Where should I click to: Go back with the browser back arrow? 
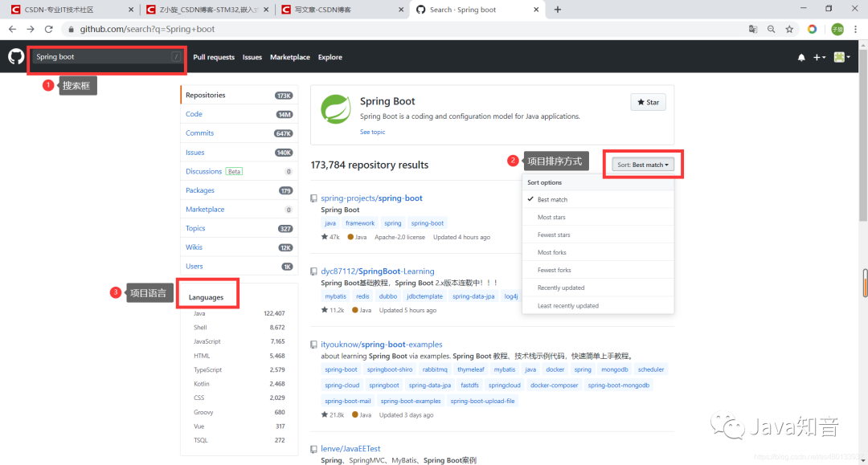point(12,29)
